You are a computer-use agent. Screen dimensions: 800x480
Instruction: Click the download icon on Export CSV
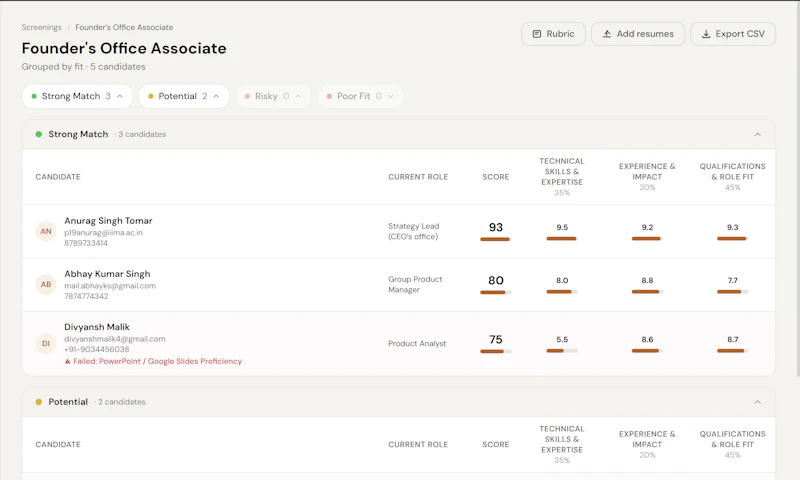[x=706, y=34]
